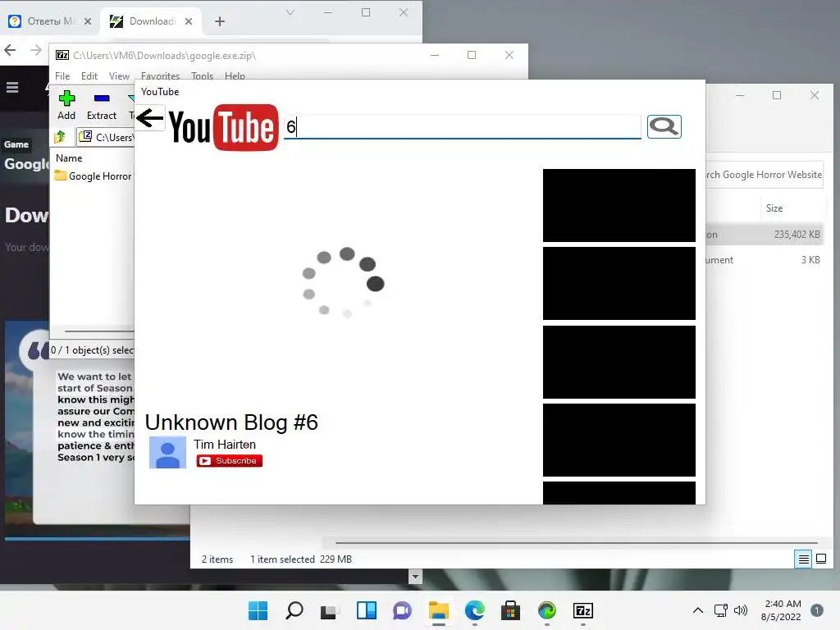The image size is (840, 630).
Task: Open the notification badge
Action: [x=816, y=610]
